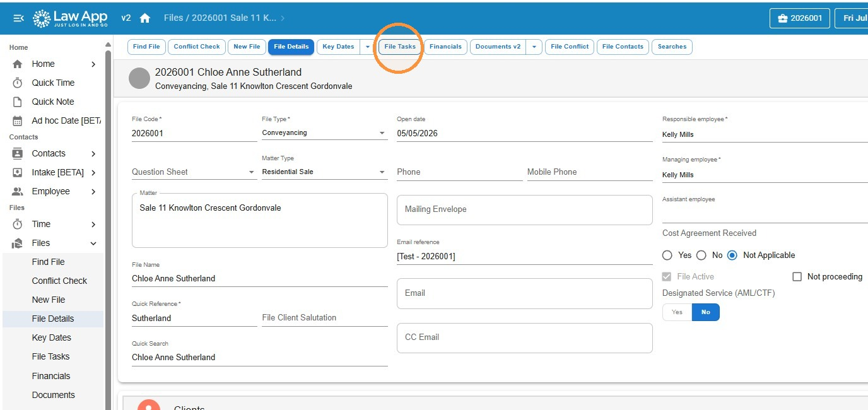Open the Conflict Check toolbar tab
This screenshot has height=410, width=868.
197,47
